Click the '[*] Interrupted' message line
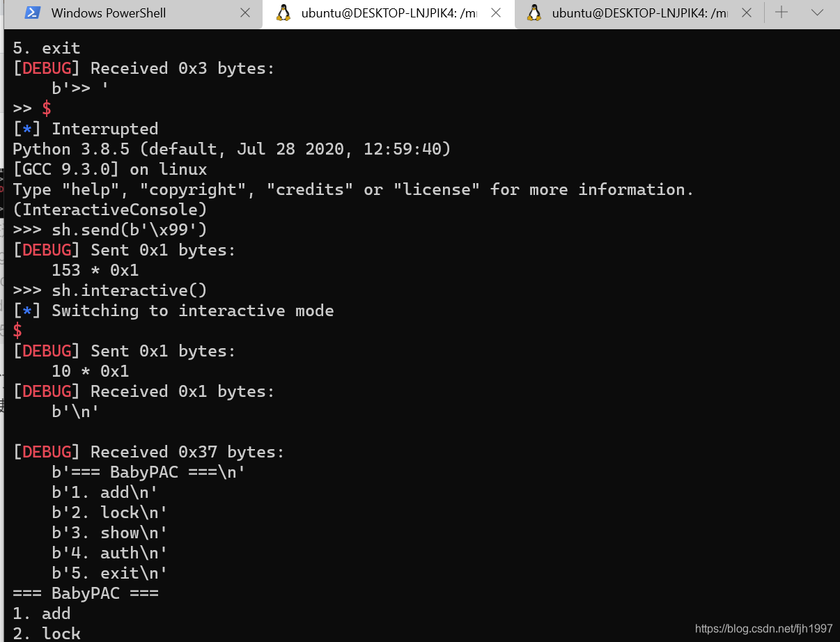Screen dimensions: 840x642 click(85, 129)
